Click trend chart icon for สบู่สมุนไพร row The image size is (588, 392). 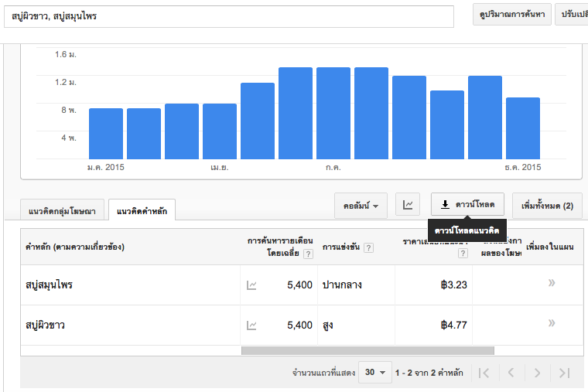tap(251, 285)
